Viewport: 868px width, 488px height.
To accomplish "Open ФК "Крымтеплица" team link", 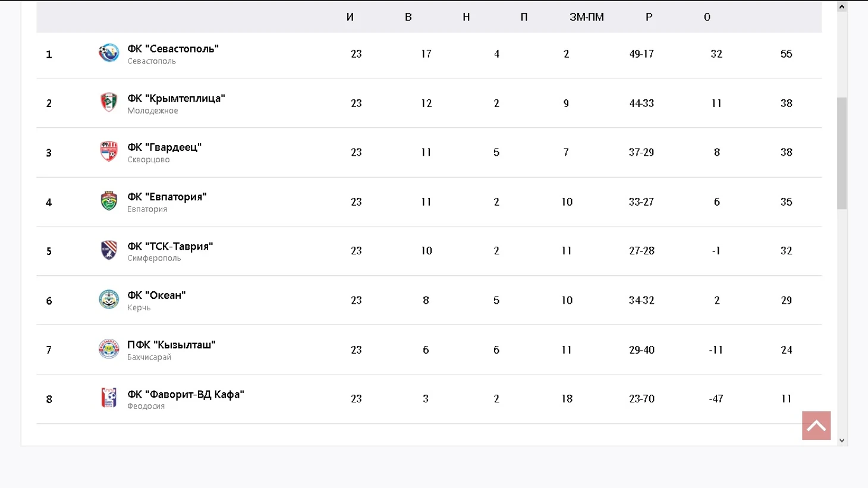I will click(x=176, y=98).
